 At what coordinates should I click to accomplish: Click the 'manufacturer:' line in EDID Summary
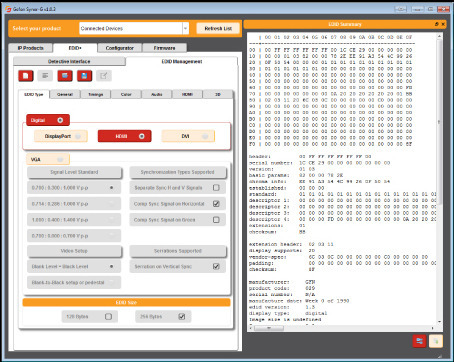[282, 282]
